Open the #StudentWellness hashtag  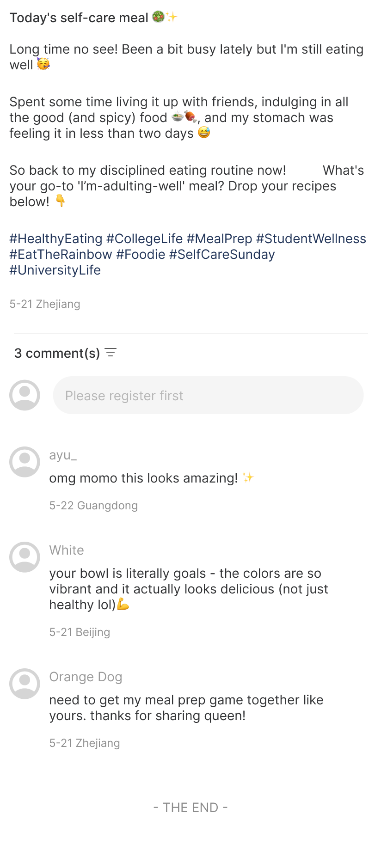[311, 238]
